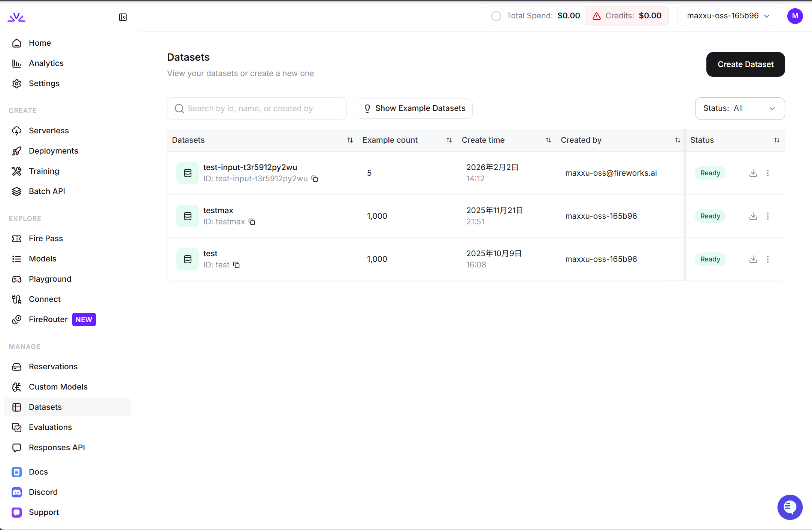Click the Playground gamepad icon

(17, 279)
